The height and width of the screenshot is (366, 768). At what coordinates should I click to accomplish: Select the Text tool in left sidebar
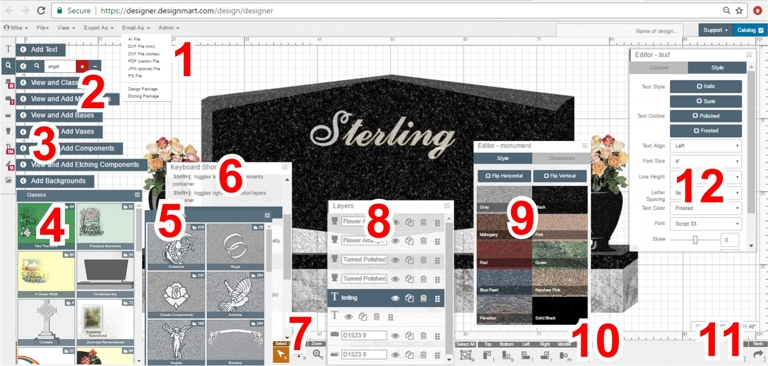[8, 49]
